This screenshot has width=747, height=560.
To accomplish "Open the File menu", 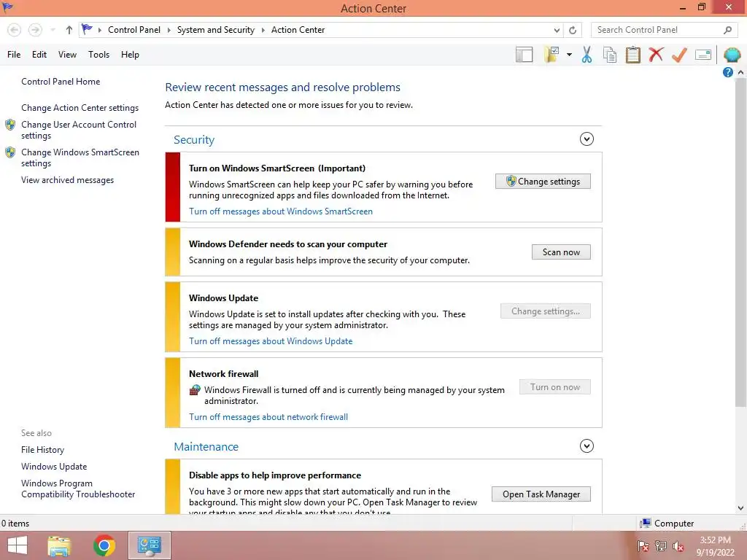I will (x=14, y=55).
